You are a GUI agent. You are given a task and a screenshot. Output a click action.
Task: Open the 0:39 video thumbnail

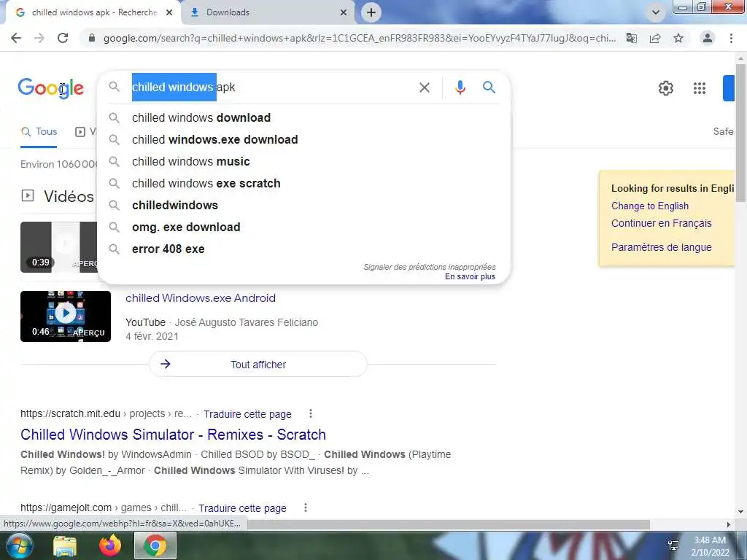(x=58, y=247)
